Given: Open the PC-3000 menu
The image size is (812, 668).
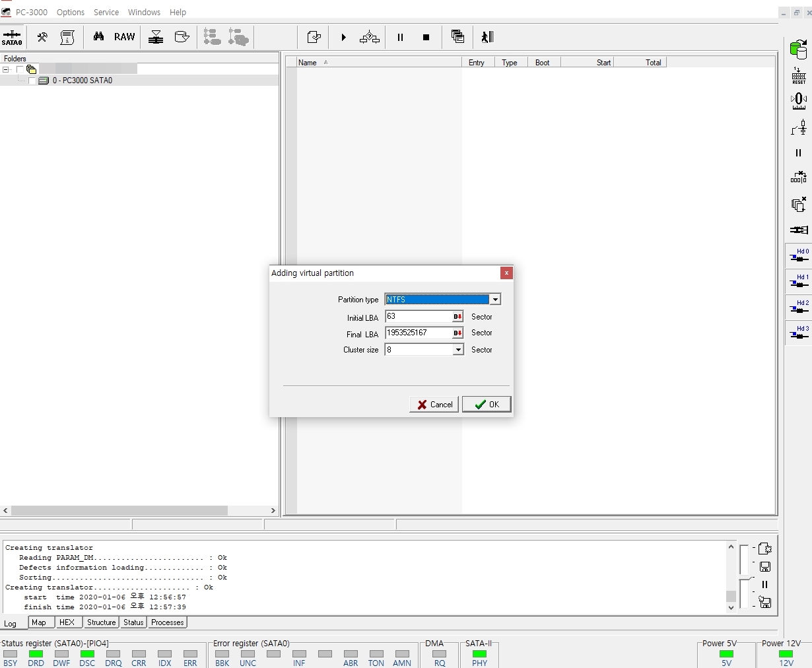Looking at the screenshot, I should pos(31,12).
